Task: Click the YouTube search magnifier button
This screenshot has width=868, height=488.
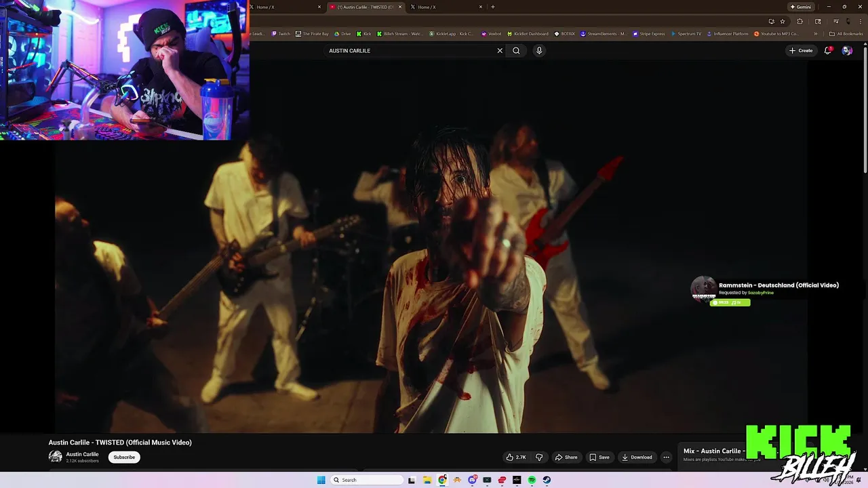Action: click(x=516, y=50)
